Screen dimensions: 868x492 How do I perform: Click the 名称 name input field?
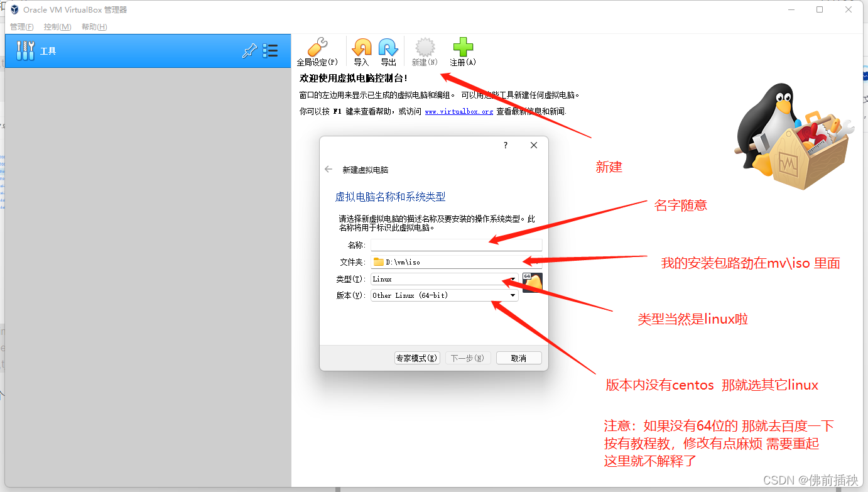[456, 245]
